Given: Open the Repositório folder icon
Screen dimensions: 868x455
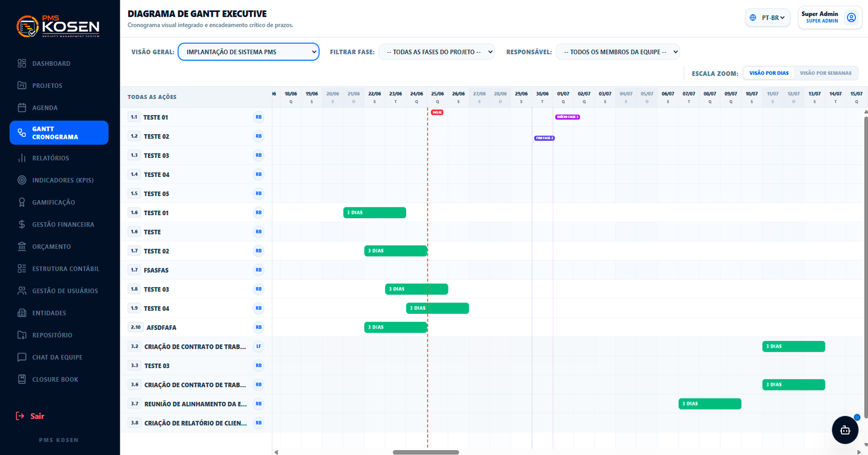Looking at the screenshot, I should point(22,335).
